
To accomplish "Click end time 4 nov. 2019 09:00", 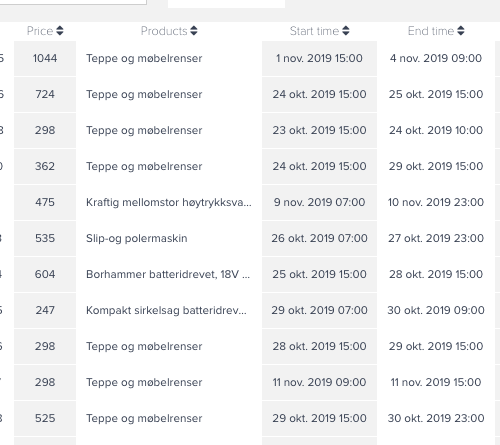I will pos(436,58).
